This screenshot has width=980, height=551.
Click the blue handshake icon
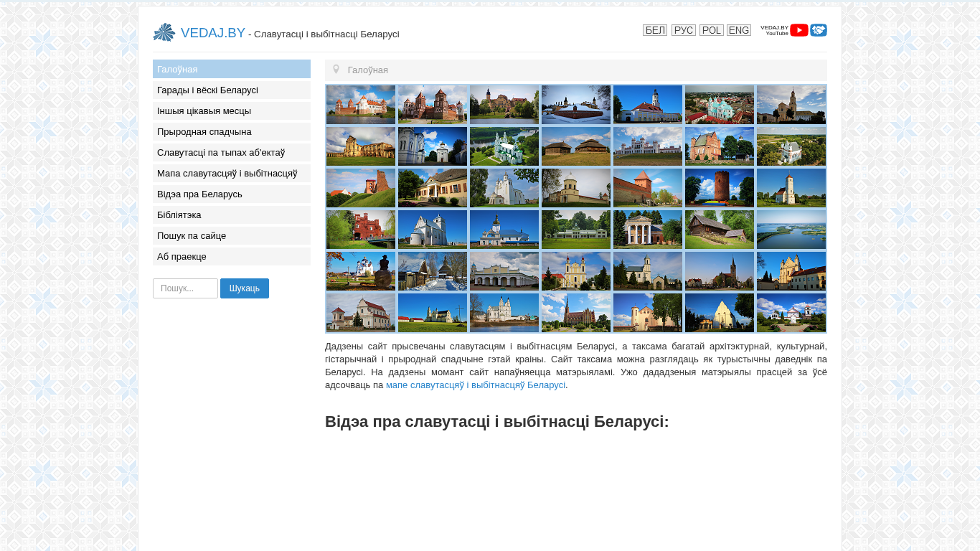pos(819,30)
